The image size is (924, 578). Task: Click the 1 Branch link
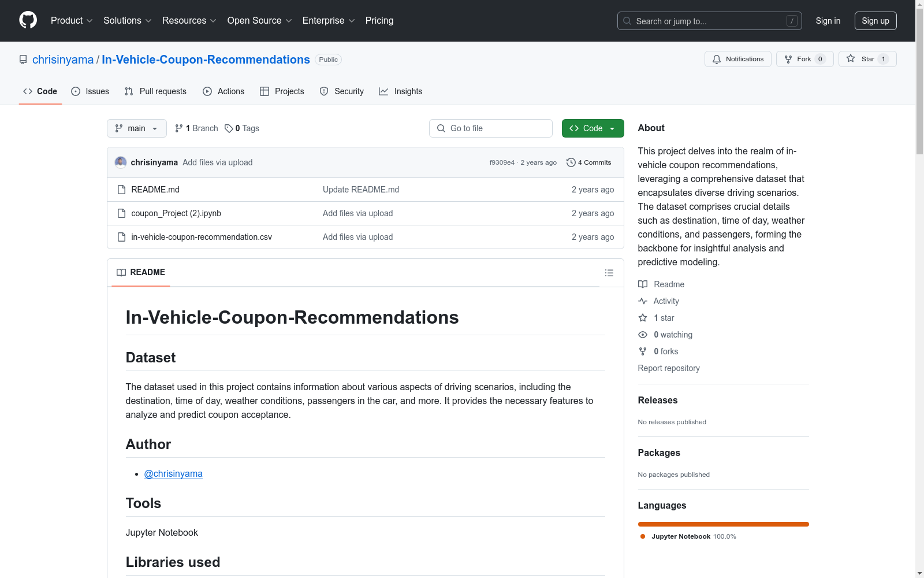[197, 128]
